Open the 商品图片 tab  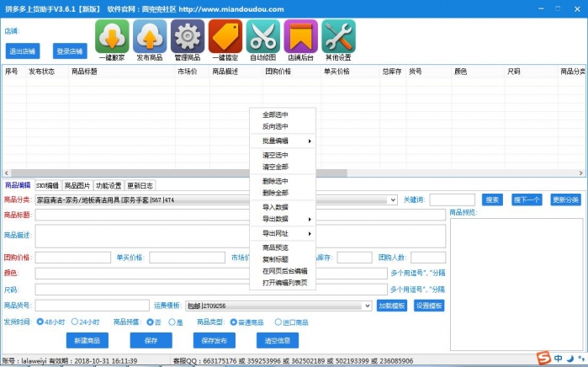click(x=77, y=185)
